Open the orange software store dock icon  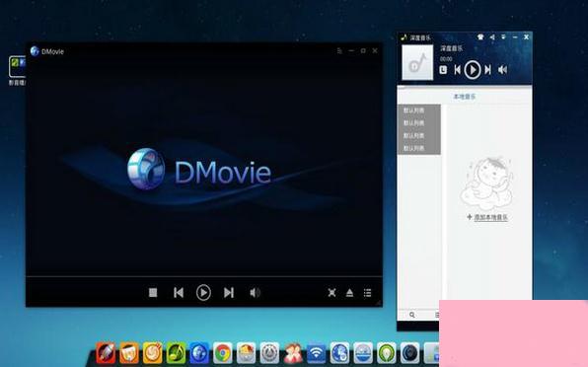tap(129, 353)
